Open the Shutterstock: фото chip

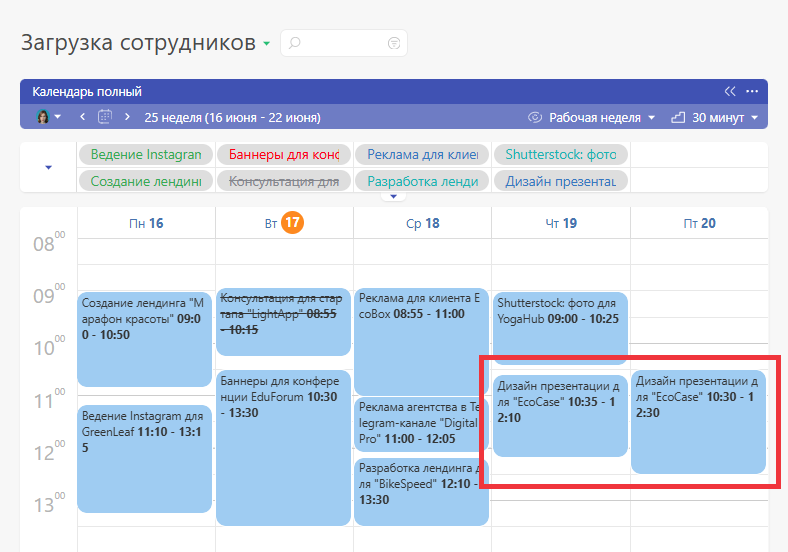[x=561, y=154]
